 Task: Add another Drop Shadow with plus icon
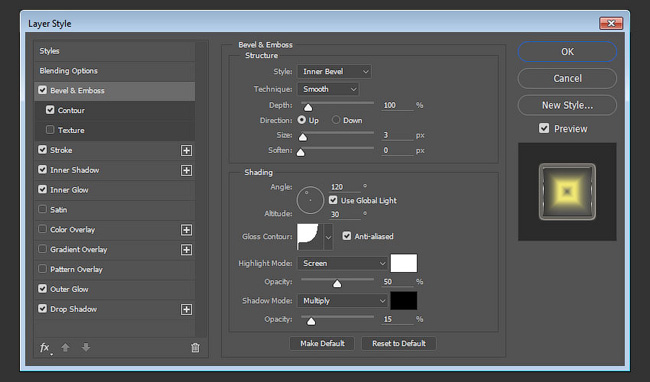pyautogui.click(x=187, y=309)
